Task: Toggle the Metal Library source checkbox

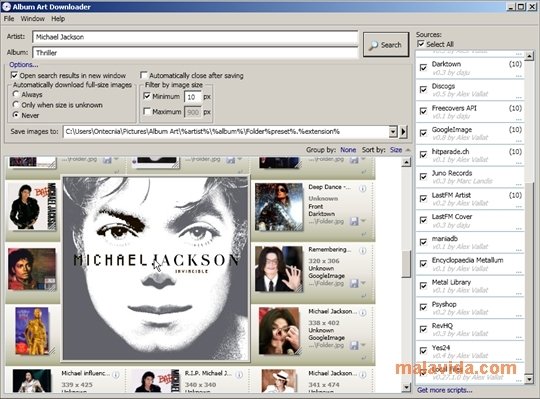Action: 424,286
